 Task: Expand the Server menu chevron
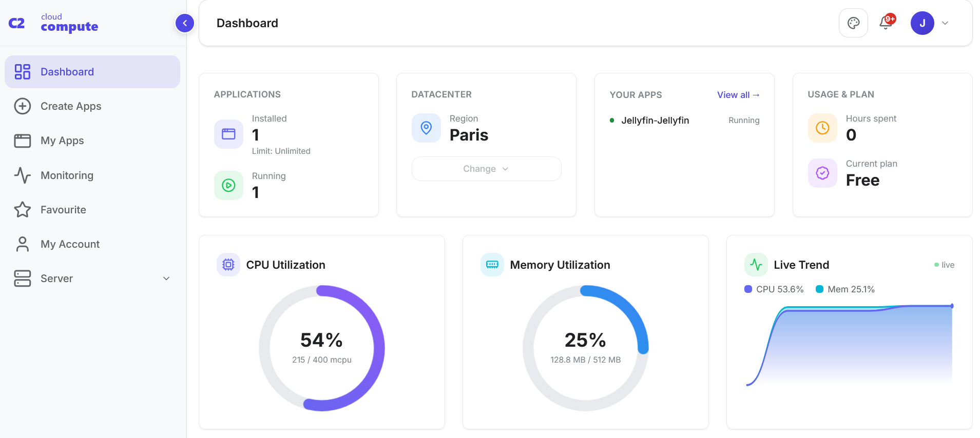166,278
